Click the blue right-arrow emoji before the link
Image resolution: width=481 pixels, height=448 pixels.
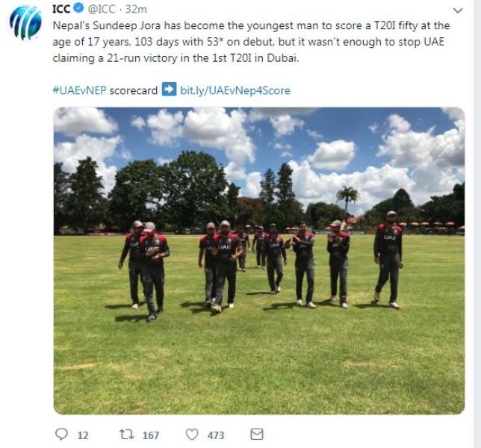pos(169,90)
